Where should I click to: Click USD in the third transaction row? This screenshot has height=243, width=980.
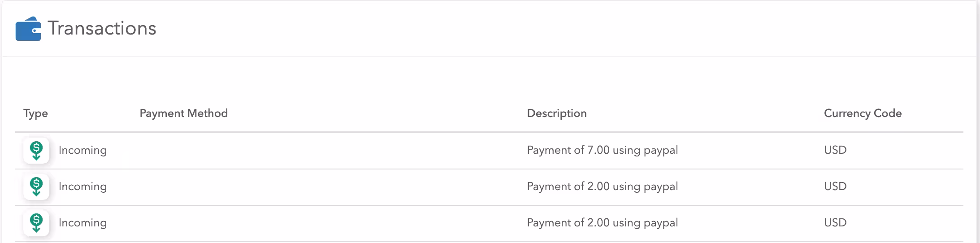pyautogui.click(x=835, y=223)
